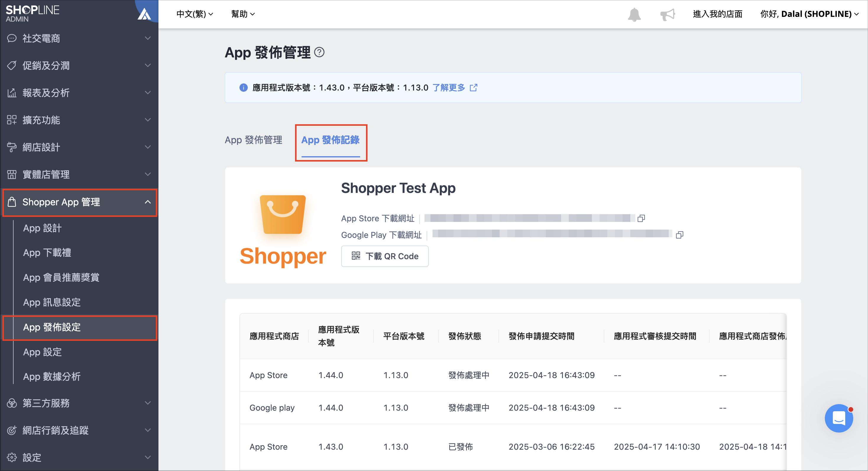
Task: Click the 設定 gear icon
Action: 12,457
